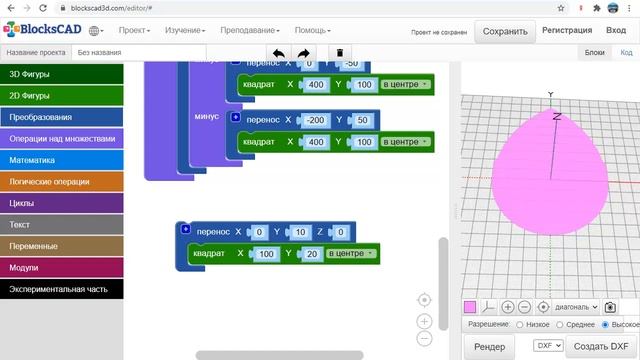Open the Экспериментальная часть category
Viewport: 640px width, 360px height.
pos(62,289)
